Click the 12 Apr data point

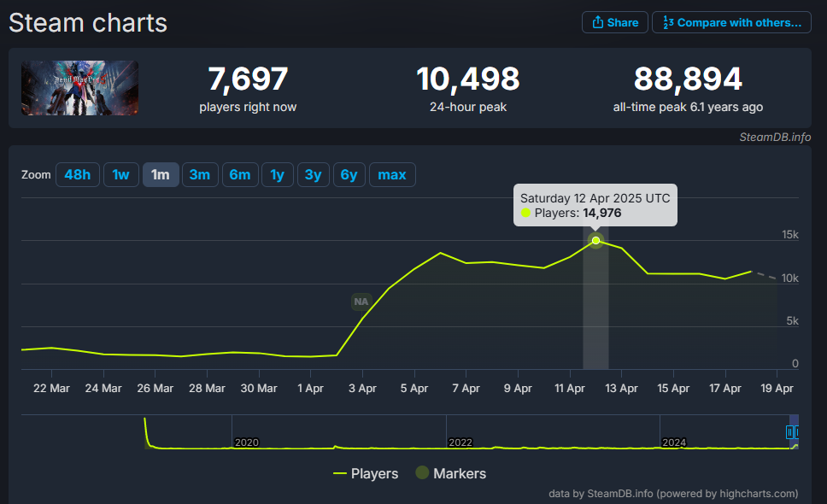[595, 240]
